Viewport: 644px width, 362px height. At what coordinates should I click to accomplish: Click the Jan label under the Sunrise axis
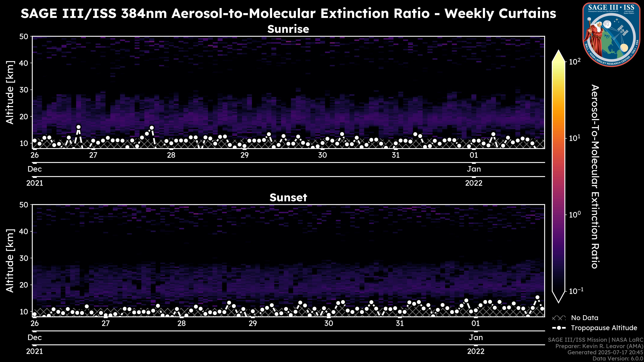pos(473,169)
